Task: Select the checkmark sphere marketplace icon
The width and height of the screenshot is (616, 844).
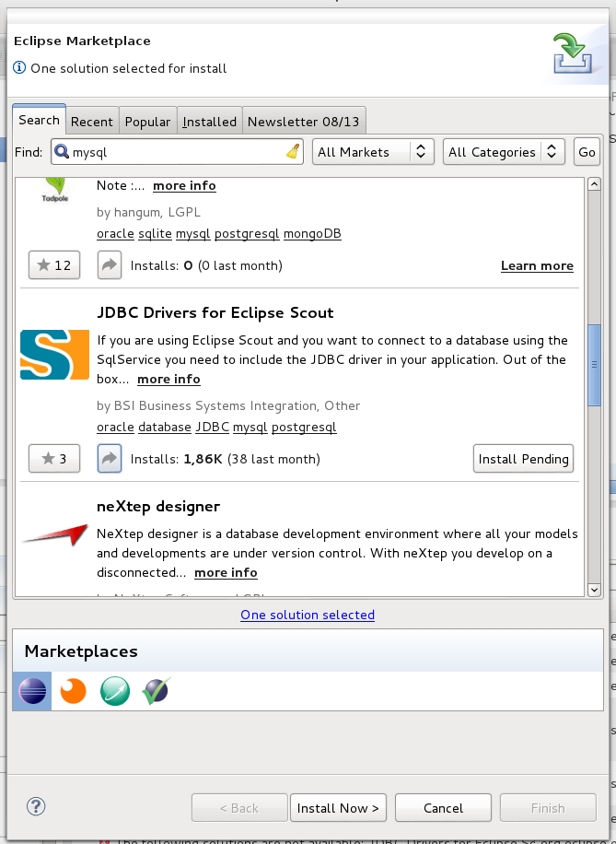Action: pyautogui.click(x=156, y=691)
